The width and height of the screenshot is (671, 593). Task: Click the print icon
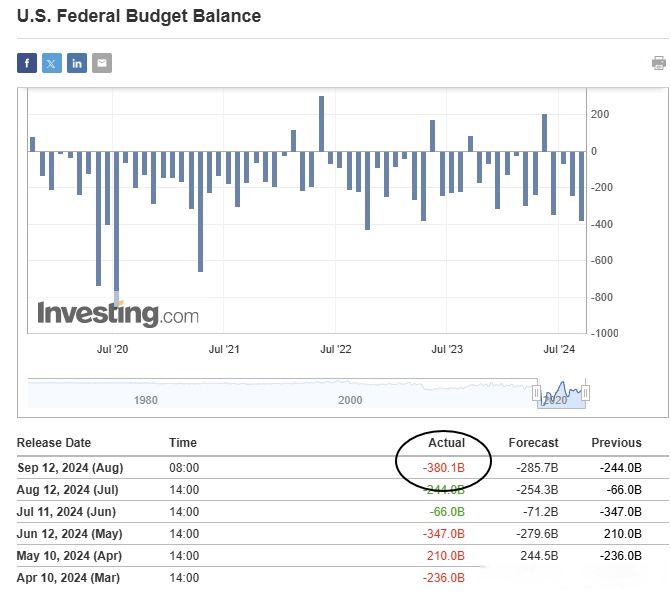(x=659, y=63)
